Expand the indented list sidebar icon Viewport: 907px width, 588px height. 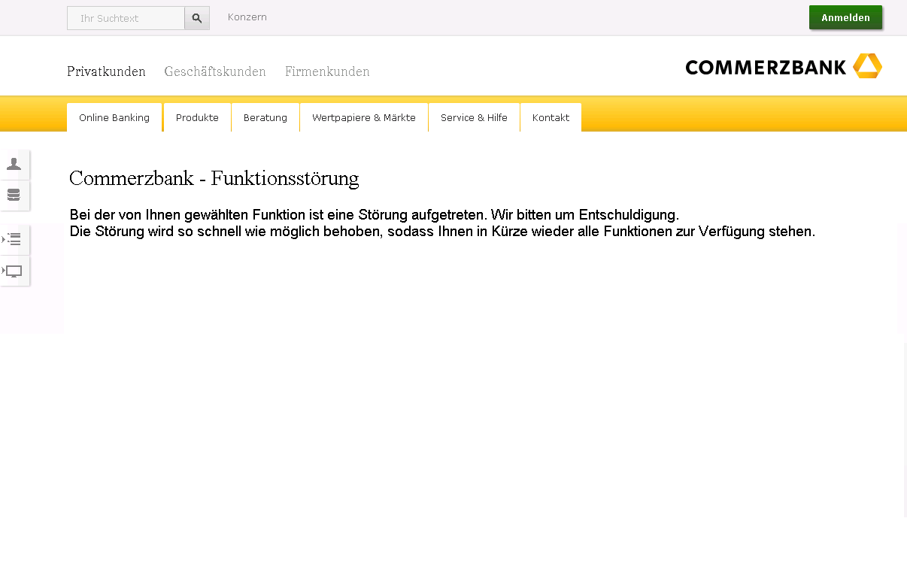pyautogui.click(x=14, y=239)
